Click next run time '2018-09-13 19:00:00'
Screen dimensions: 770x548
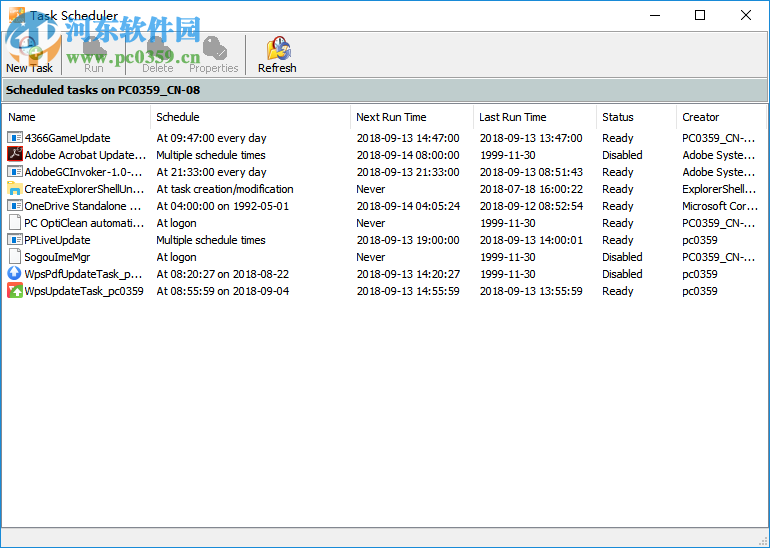[x=408, y=240]
